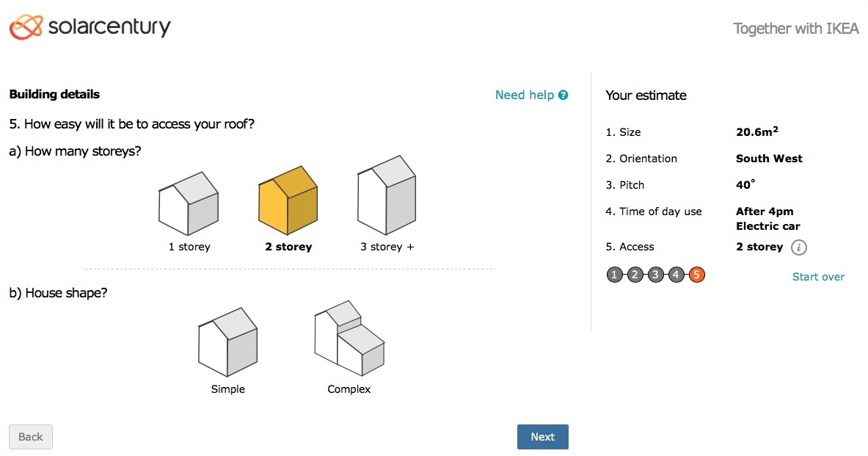Select the yellow 2 storey house icon
The image size is (868, 456).
click(288, 203)
